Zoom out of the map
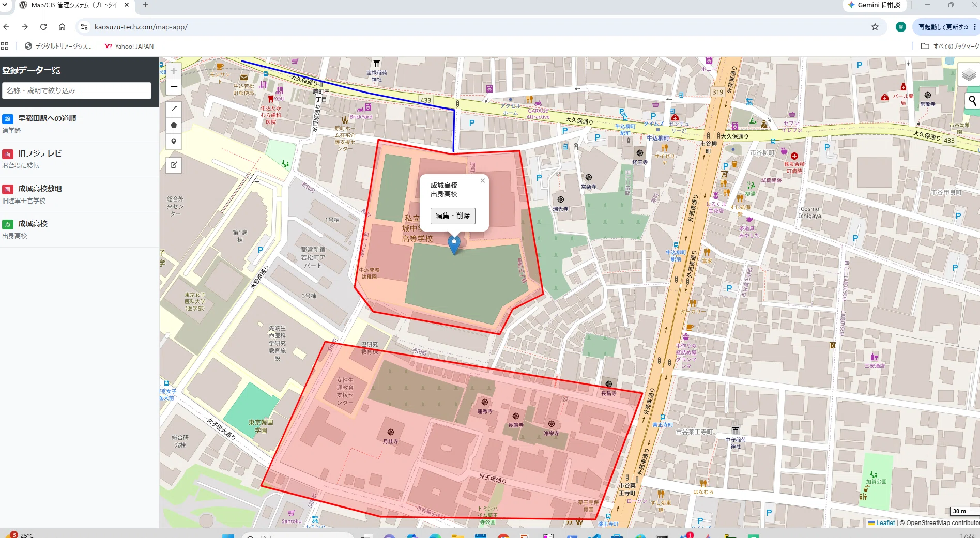The width and height of the screenshot is (980, 538). [x=174, y=87]
